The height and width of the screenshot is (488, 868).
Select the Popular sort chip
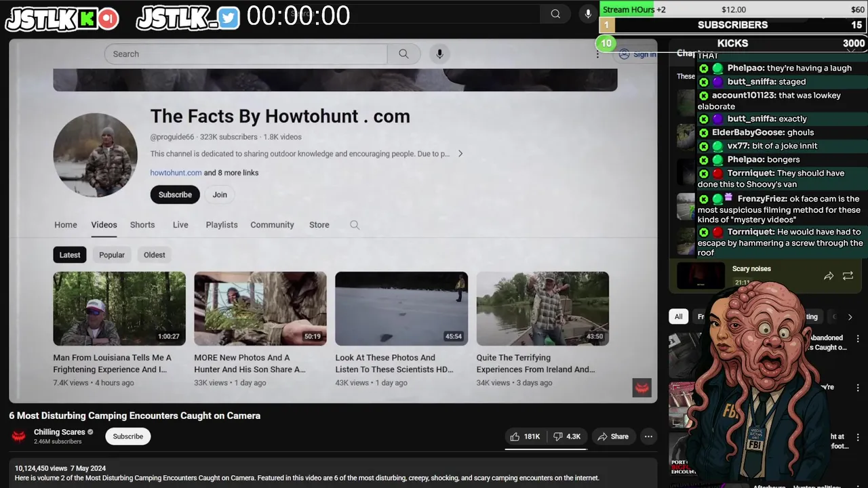(x=112, y=255)
